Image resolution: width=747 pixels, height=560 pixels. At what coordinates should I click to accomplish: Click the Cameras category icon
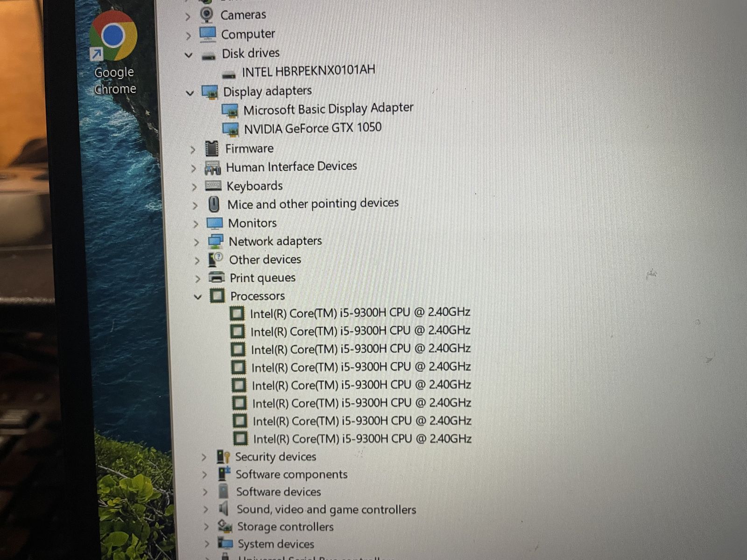click(206, 15)
